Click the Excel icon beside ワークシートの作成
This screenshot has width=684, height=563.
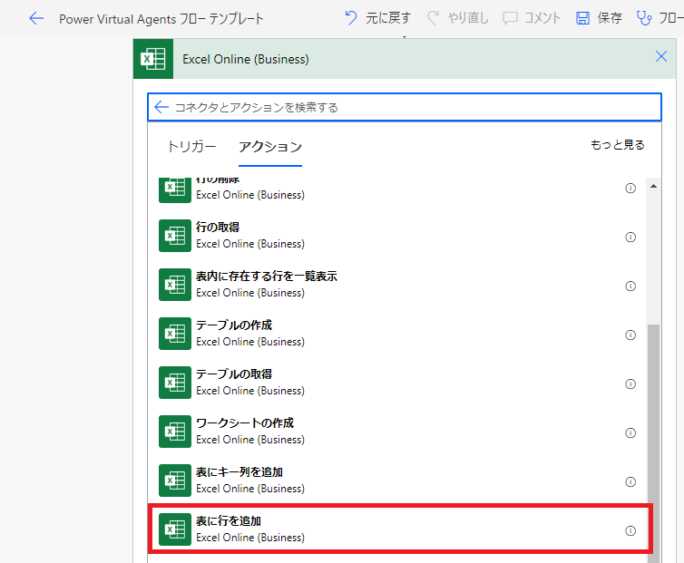point(175,431)
